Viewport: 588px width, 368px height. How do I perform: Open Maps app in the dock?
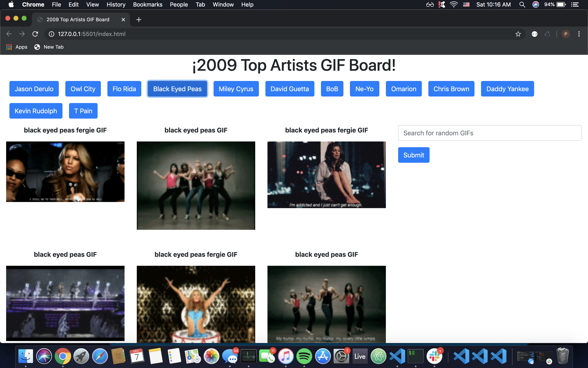[193, 356]
